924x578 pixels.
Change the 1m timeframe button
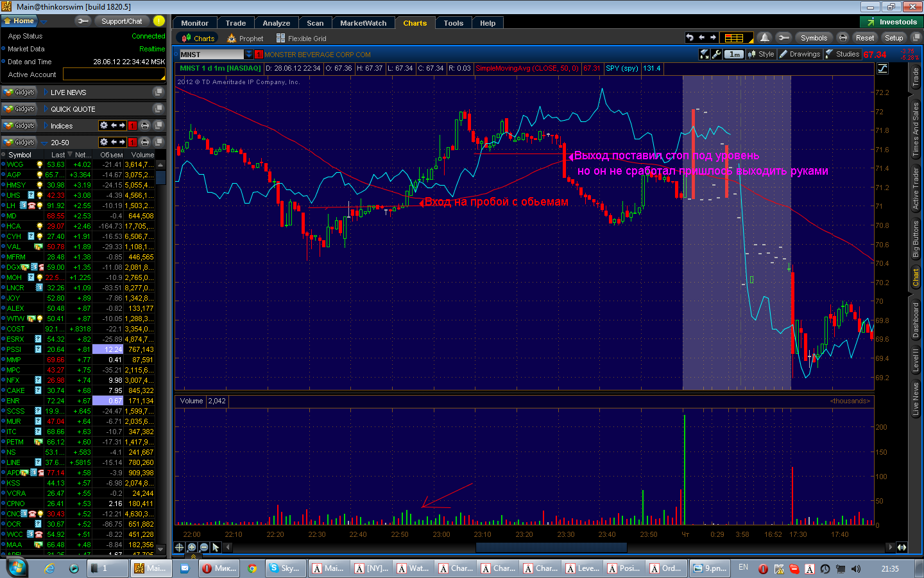point(735,55)
